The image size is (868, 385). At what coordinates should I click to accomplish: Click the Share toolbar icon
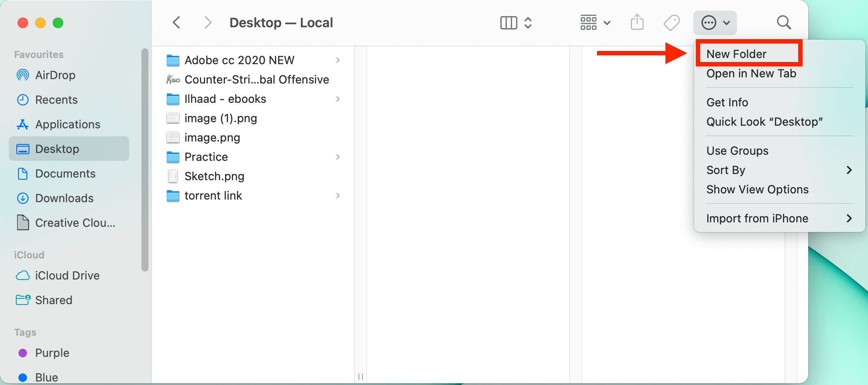tap(637, 22)
